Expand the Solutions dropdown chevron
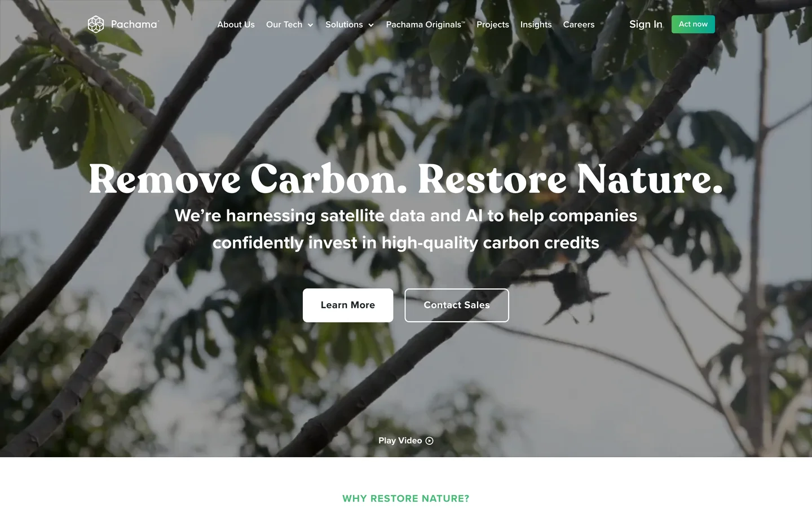The height and width of the screenshot is (508, 812). click(370, 25)
